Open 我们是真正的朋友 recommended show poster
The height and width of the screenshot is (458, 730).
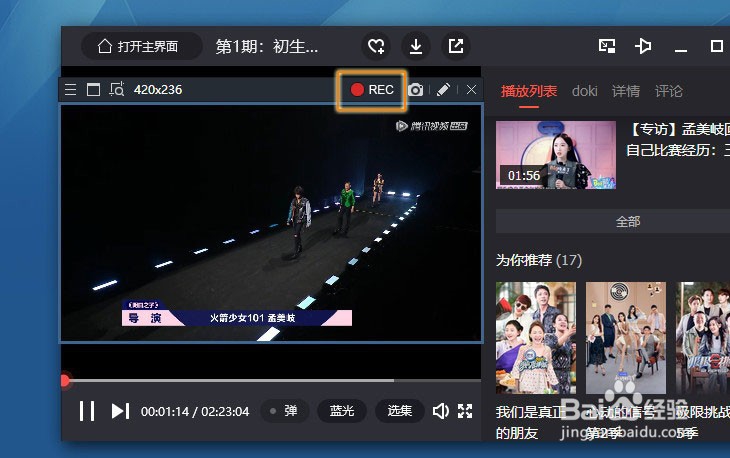coord(536,338)
